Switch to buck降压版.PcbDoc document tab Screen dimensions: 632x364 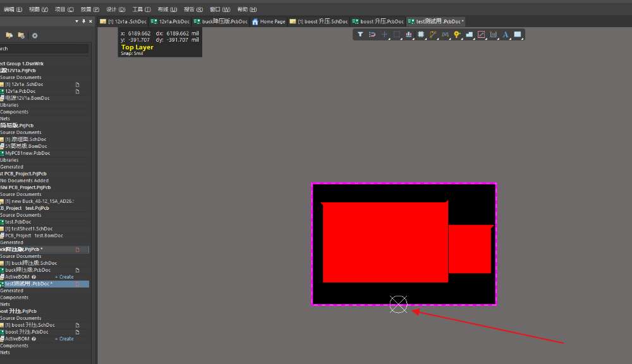[x=221, y=21]
